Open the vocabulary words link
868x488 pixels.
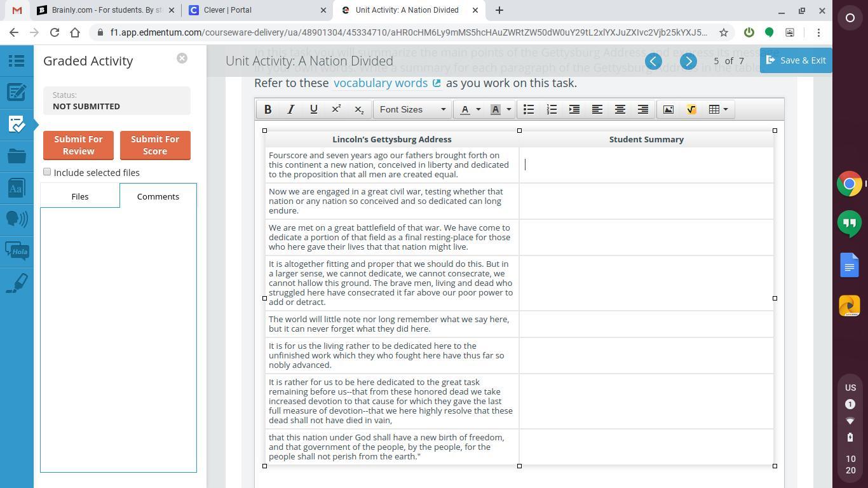tap(387, 83)
